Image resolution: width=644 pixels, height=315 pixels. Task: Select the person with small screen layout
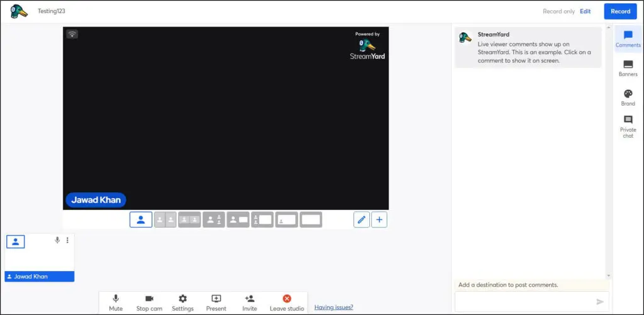click(238, 219)
